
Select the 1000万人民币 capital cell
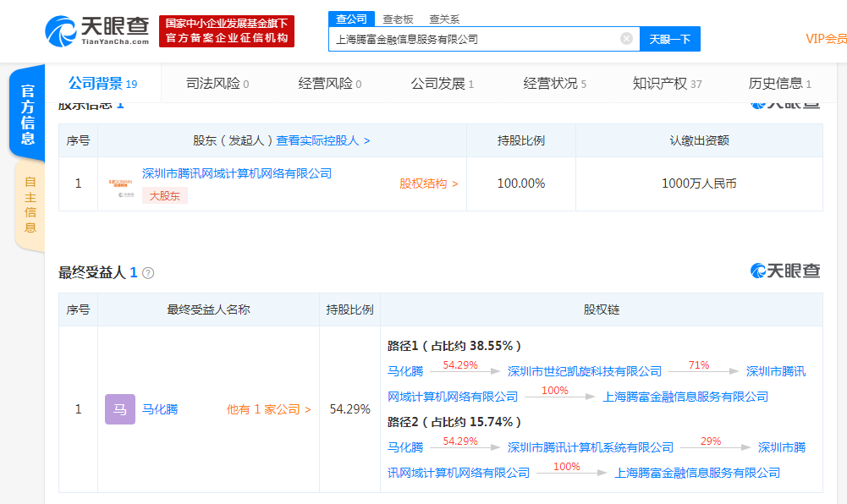699,184
